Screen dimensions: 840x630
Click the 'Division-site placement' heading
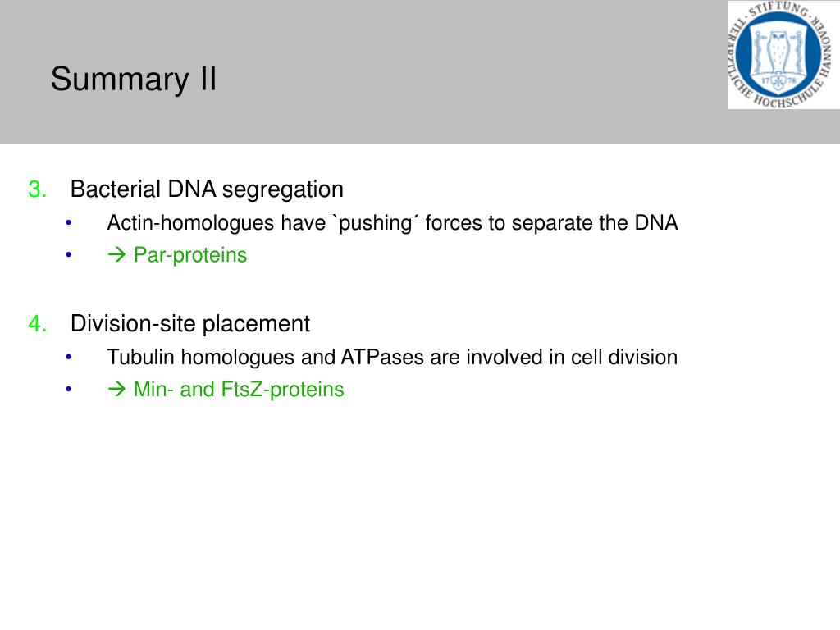tap(190, 324)
